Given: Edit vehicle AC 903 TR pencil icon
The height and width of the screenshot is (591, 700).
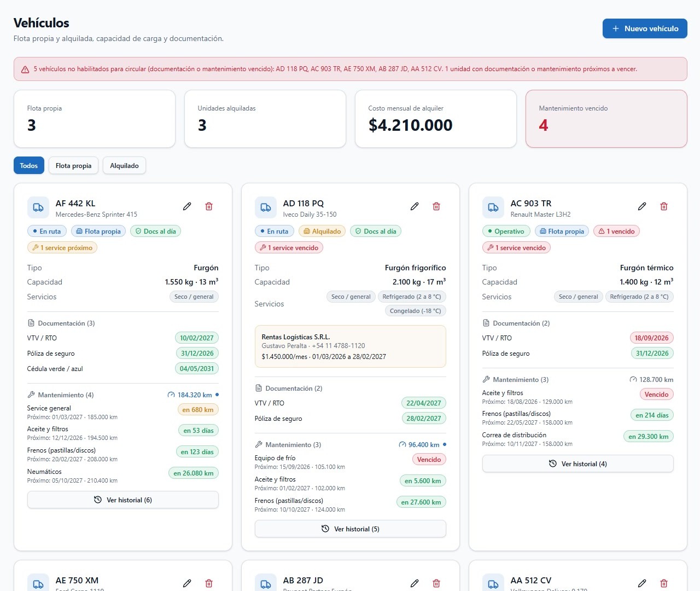Looking at the screenshot, I should point(642,206).
